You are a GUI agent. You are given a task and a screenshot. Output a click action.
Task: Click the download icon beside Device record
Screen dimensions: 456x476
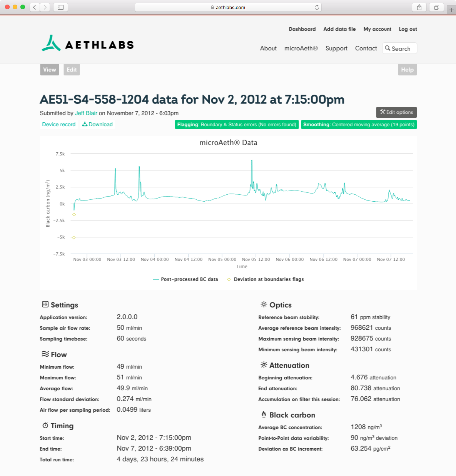pos(84,124)
